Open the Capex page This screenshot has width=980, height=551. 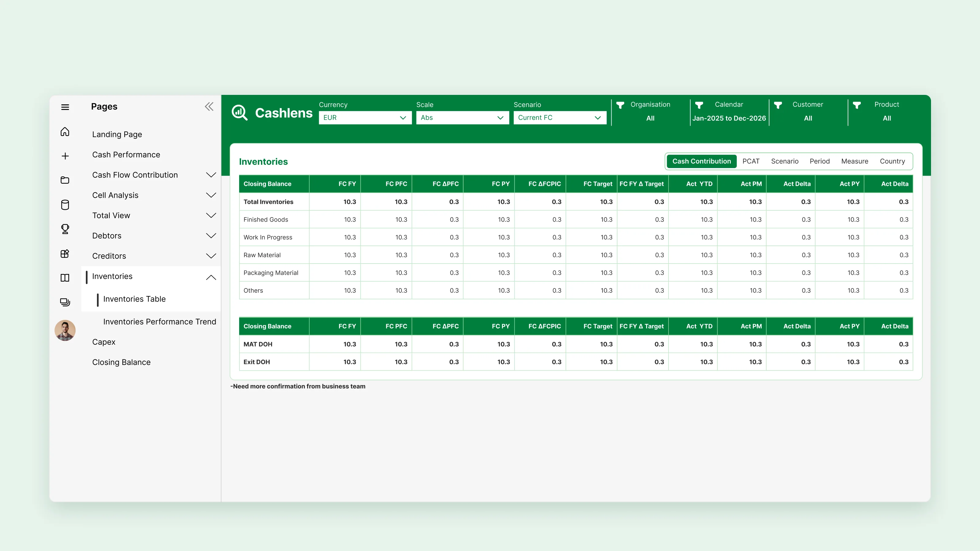pos(104,342)
